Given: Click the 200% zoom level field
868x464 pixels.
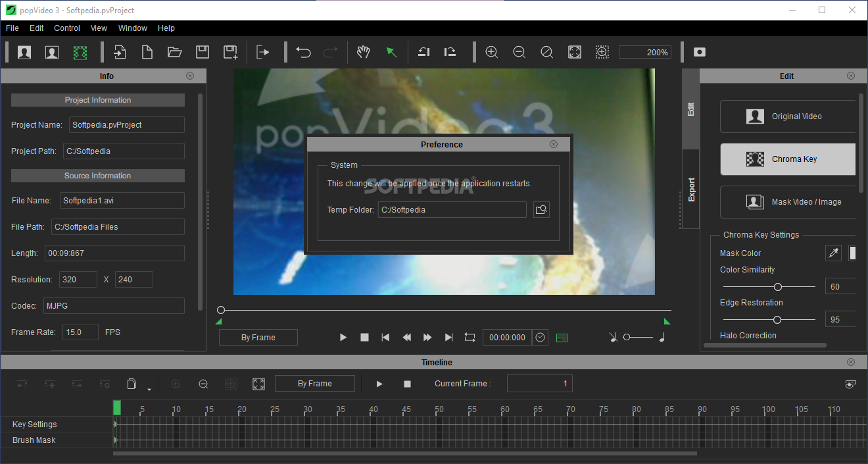Looking at the screenshot, I should 645,52.
